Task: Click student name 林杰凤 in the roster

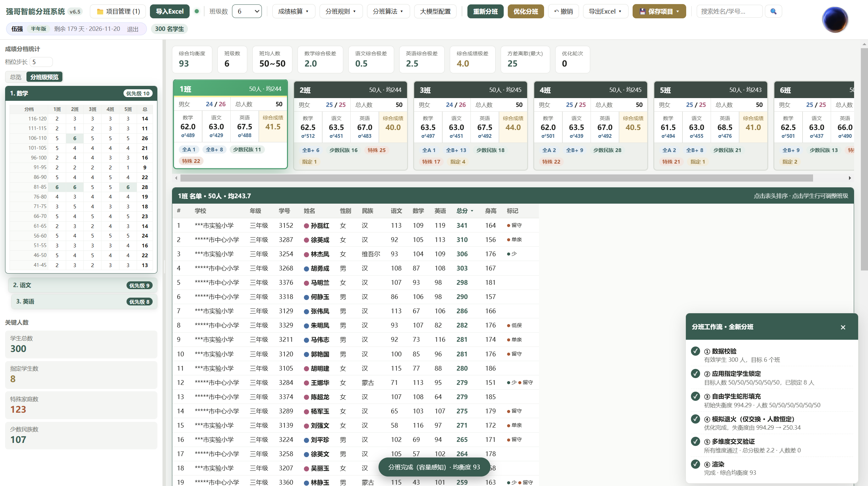Action: click(320, 254)
